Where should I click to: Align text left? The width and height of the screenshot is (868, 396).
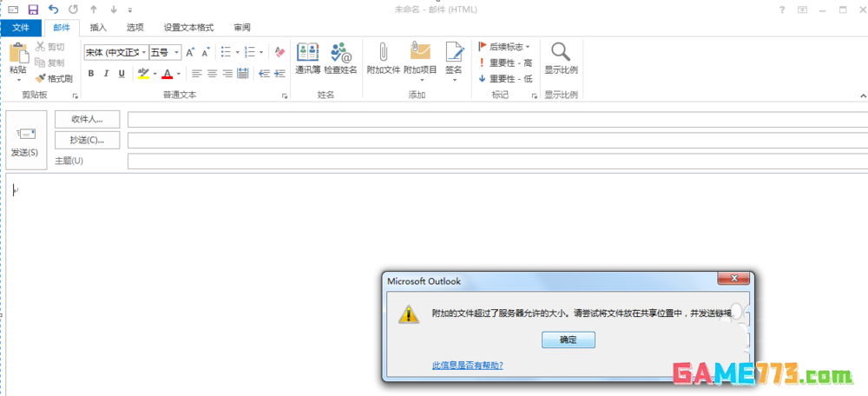coord(197,73)
